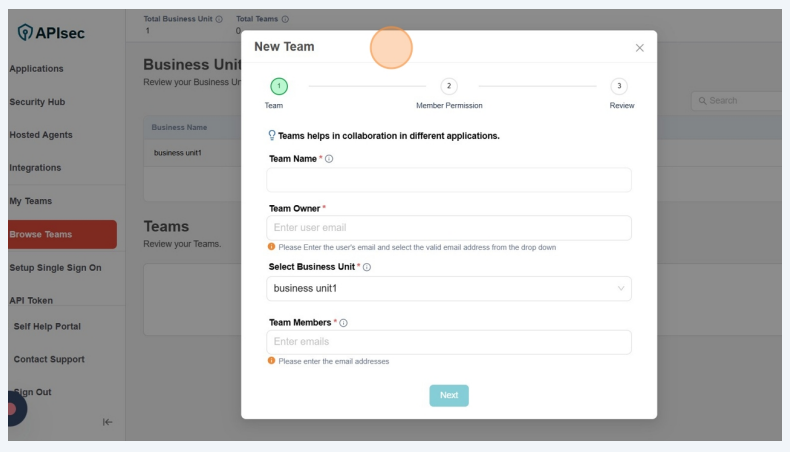Click the Total Business Unit info icon

pyautogui.click(x=219, y=19)
